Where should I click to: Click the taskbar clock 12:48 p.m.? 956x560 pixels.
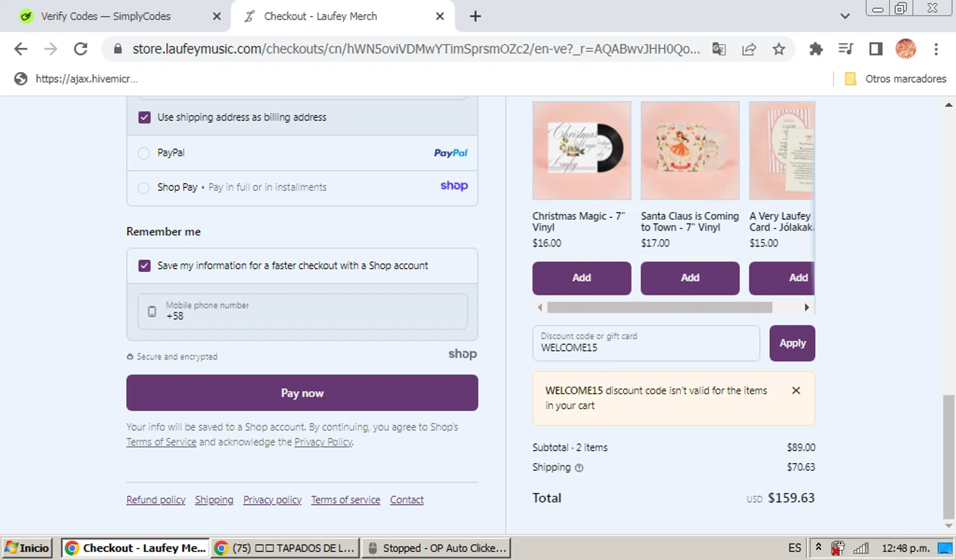click(906, 548)
